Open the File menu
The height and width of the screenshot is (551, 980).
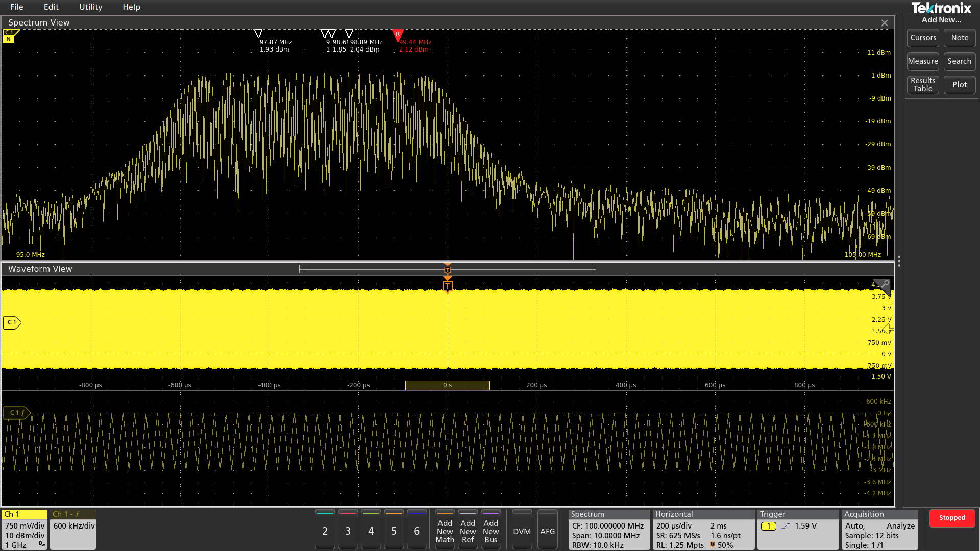17,7
